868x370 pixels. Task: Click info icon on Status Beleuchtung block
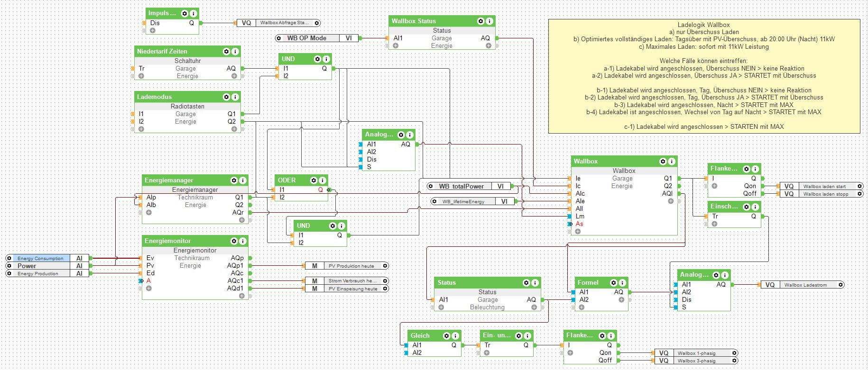pos(535,282)
